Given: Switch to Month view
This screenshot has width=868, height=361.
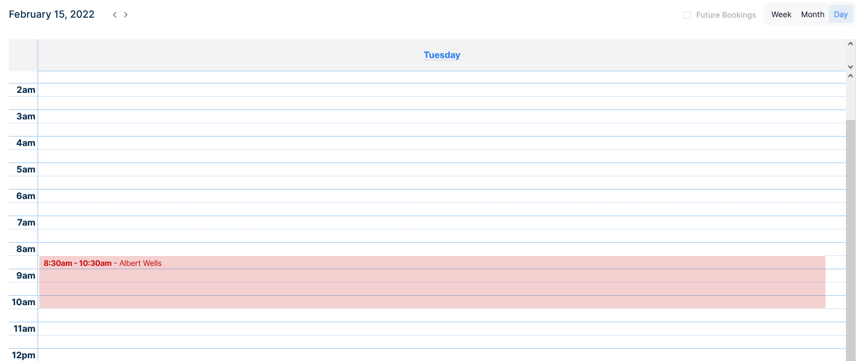Looking at the screenshot, I should point(812,14).
